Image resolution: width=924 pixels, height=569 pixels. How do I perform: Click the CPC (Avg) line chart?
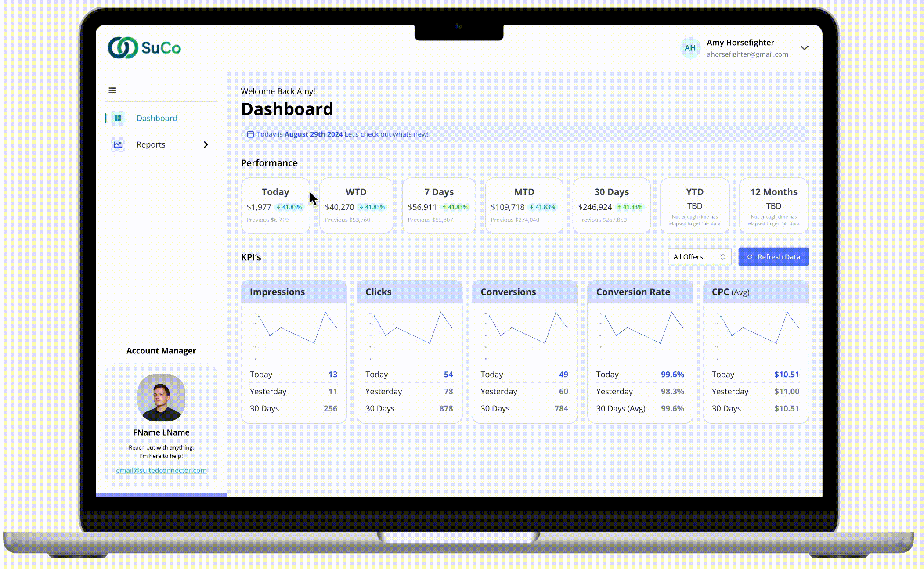(x=756, y=335)
